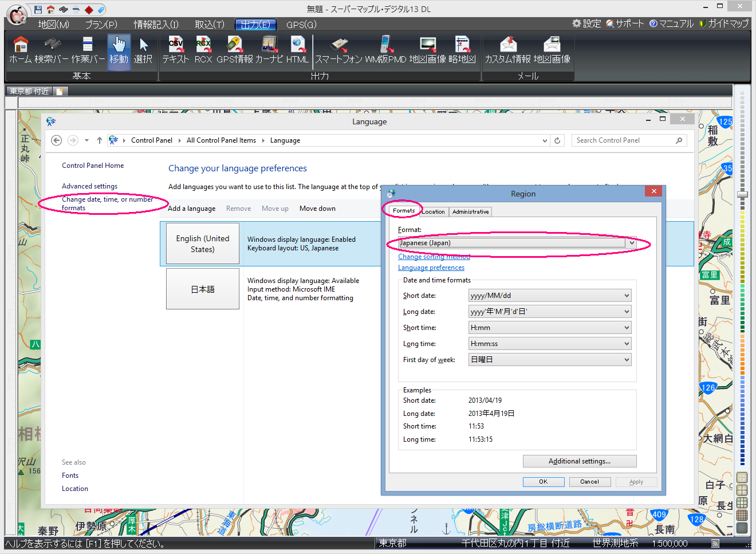
Task: Click OK in the Region dialog
Action: 544,482
